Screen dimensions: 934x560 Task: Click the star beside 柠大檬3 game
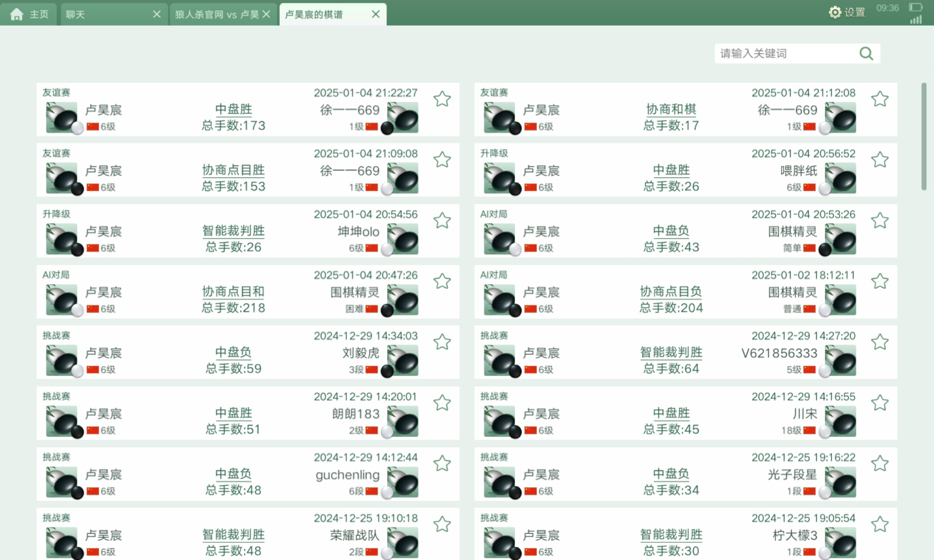click(880, 524)
